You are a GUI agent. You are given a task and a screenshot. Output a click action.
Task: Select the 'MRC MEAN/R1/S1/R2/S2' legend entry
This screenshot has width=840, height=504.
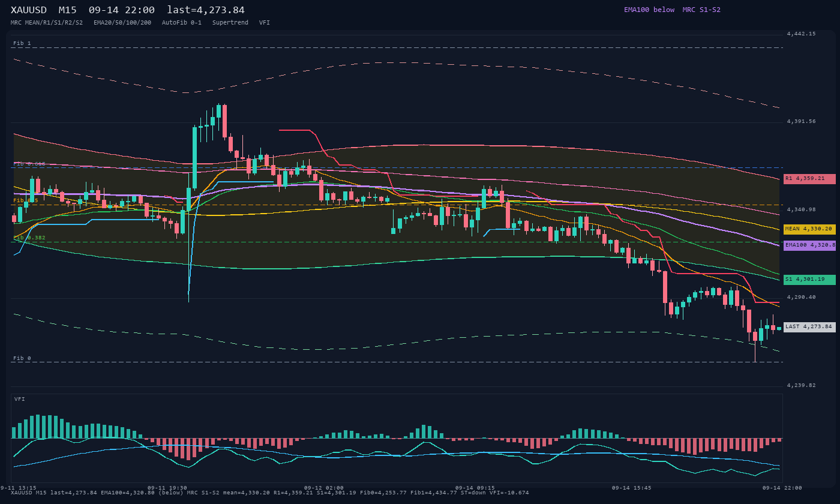(x=47, y=23)
